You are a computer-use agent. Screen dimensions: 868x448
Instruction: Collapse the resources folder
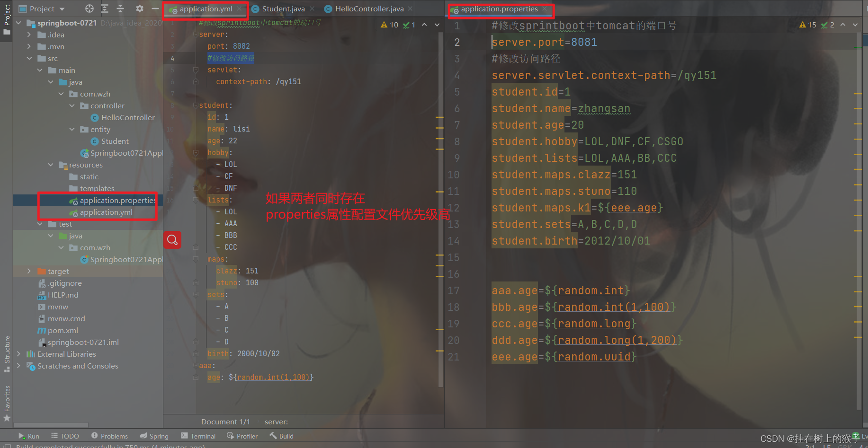point(50,165)
